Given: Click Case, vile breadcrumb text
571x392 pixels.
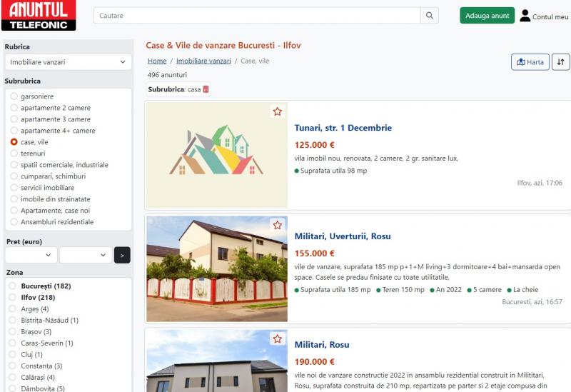Looking at the screenshot, I should point(255,61).
